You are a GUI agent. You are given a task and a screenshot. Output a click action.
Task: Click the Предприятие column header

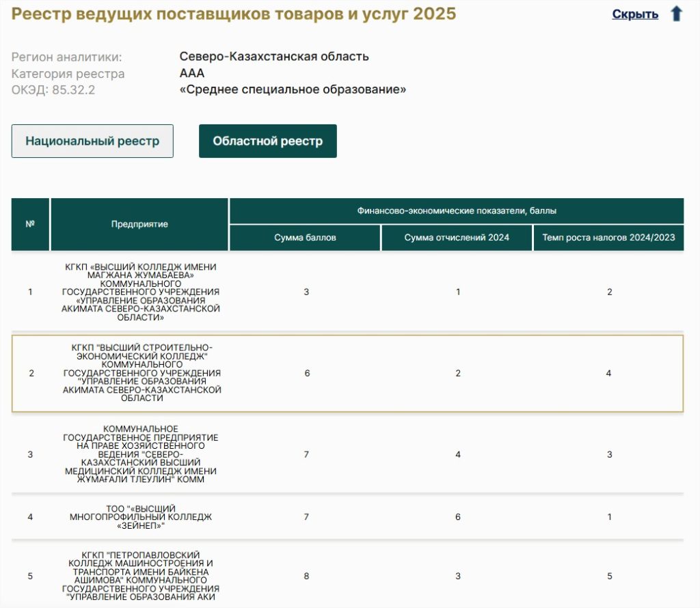pyautogui.click(x=139, y=224)
